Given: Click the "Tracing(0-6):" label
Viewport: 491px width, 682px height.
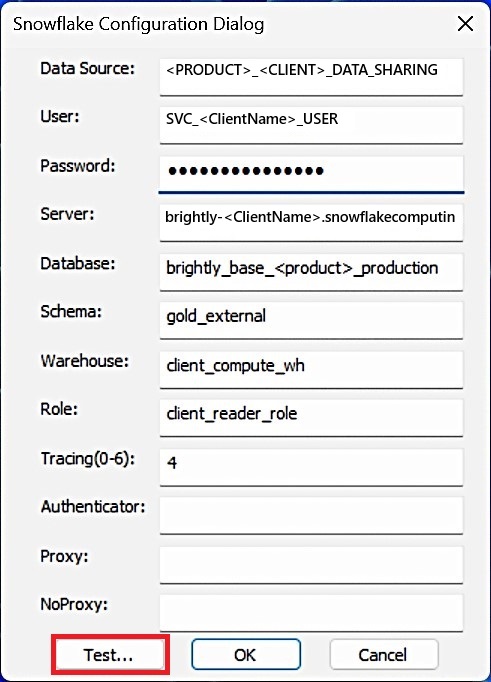Looking at the screenshot, I should (88, 459).
